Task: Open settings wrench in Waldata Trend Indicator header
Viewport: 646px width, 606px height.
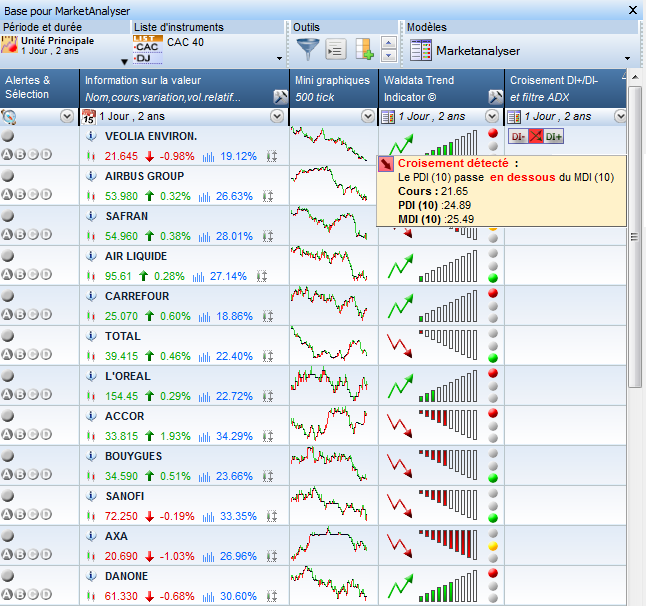Action: (x=495, y=97)
